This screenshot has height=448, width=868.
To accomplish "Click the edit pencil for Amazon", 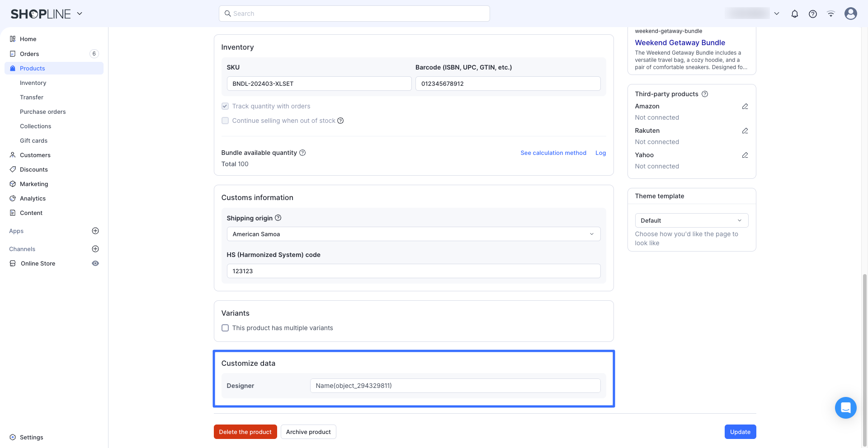I will [745, 107].
